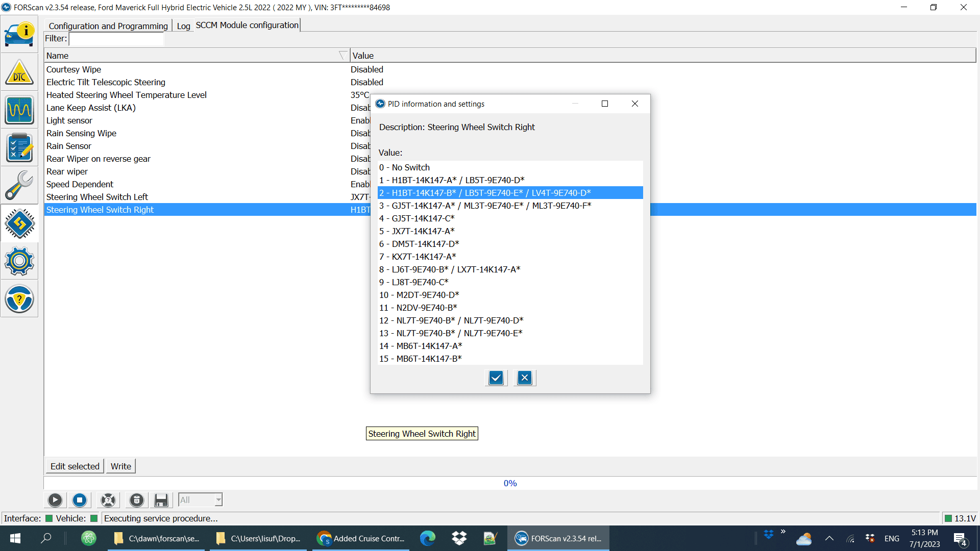Open the DTC trouble codes section
This screenshot has height=551, width=980.
coord(19,72)
